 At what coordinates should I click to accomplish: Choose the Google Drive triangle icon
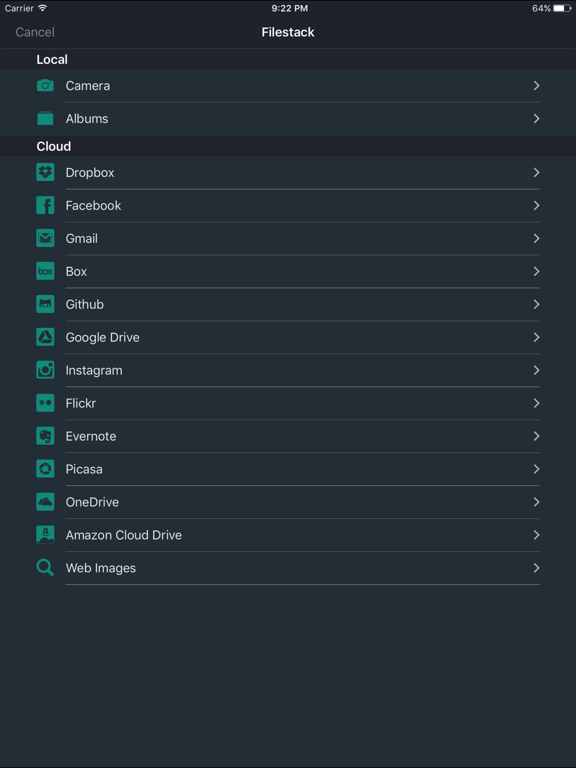click(x=45, y=337)
